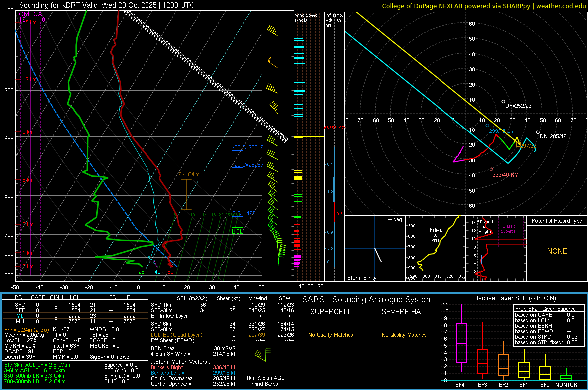Screen dimensions: 588x390
Task: Click the 'Theta-E v. Pres' panel label
Action: [435, 235]
